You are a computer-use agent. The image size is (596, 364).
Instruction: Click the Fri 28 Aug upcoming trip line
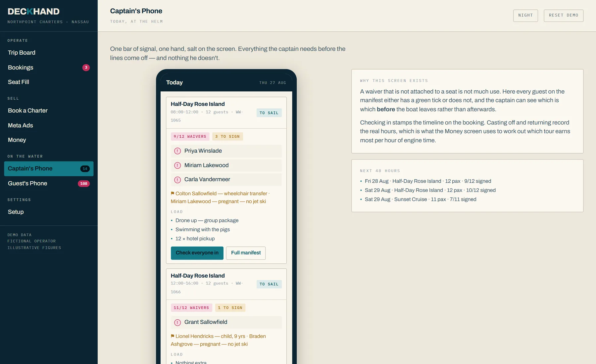428,181
